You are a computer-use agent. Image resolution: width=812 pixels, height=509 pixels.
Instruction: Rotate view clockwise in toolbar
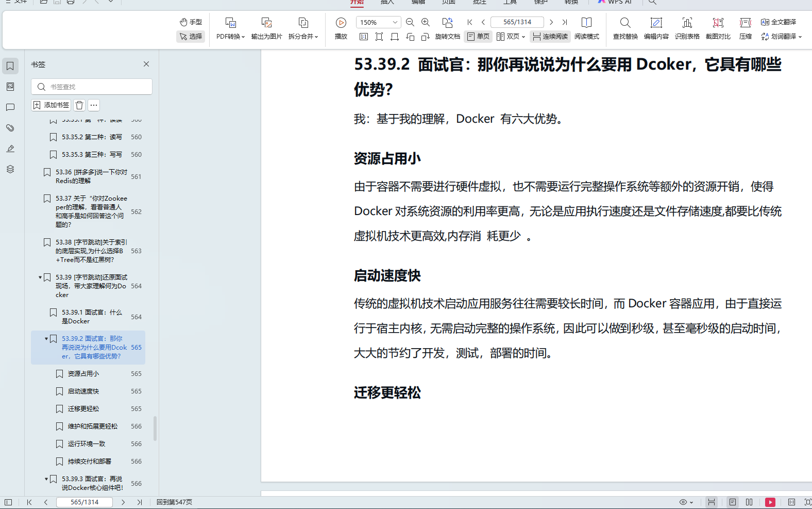click(426, 37)
